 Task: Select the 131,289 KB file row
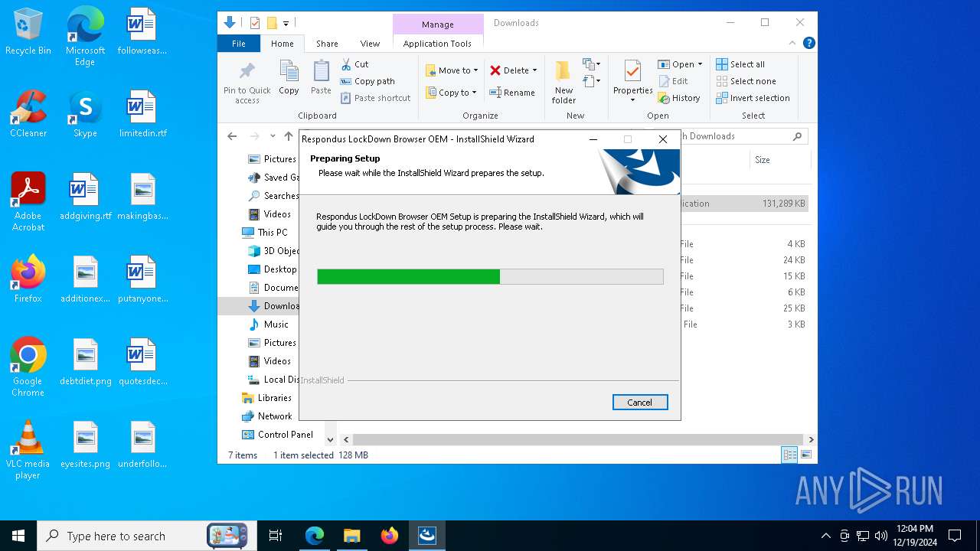click(744, 204)
